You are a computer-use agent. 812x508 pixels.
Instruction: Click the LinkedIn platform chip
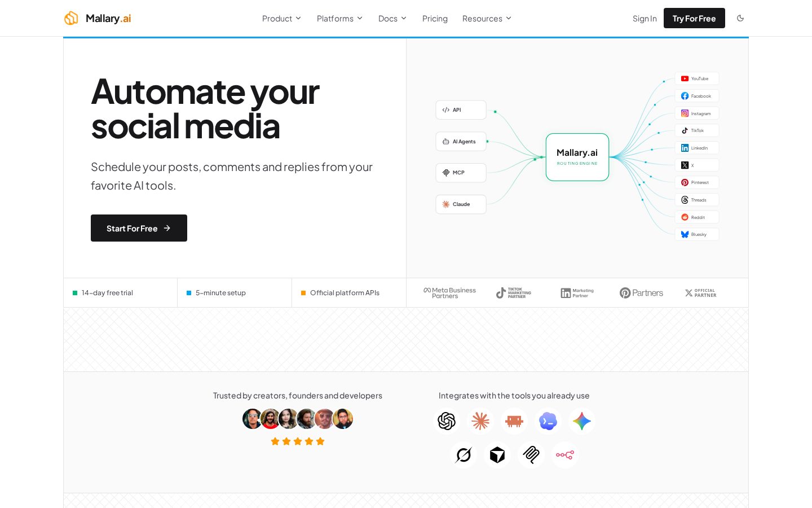696,148
